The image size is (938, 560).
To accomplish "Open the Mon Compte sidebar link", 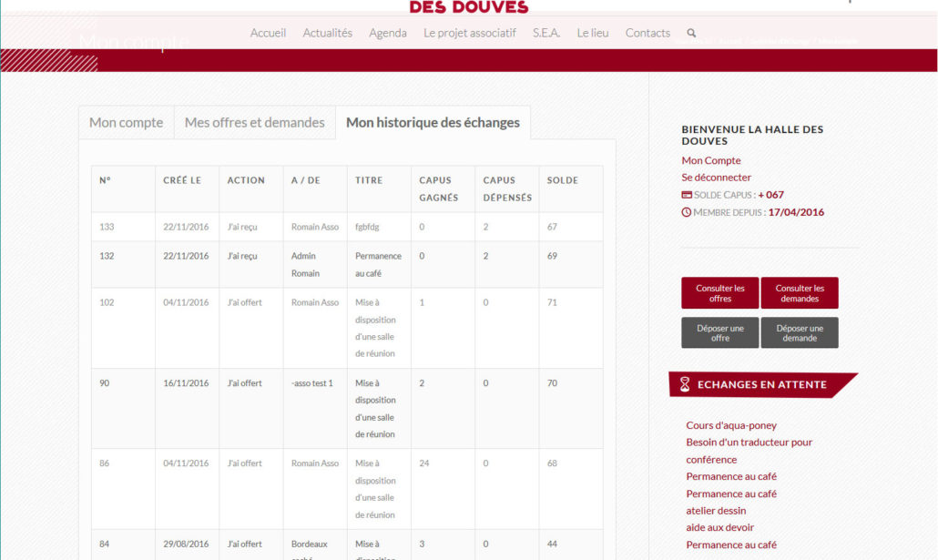I will pyautogui.click(x=711, y=160).
